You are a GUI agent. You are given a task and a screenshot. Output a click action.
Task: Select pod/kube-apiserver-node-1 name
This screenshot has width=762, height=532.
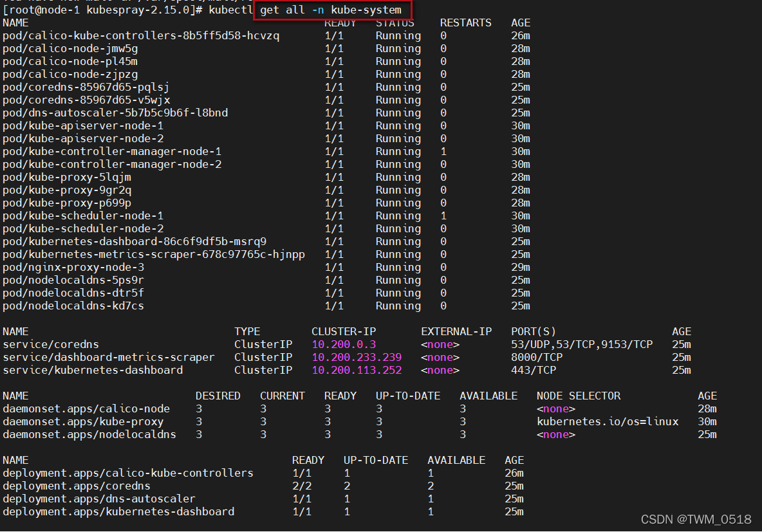pos(83,126)
